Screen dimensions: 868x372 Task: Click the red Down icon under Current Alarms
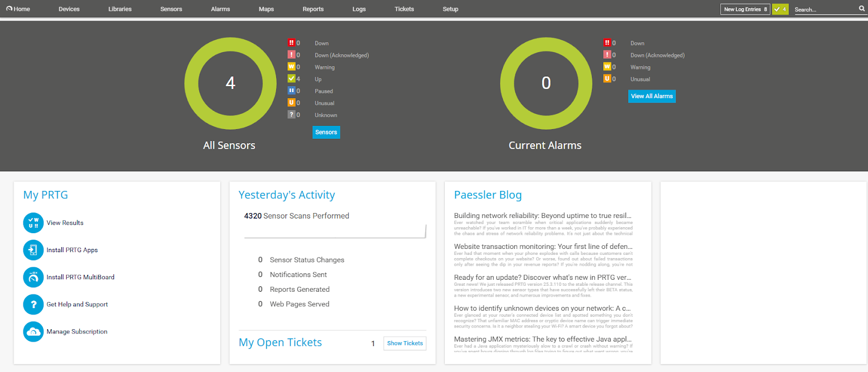click(607, 43)
